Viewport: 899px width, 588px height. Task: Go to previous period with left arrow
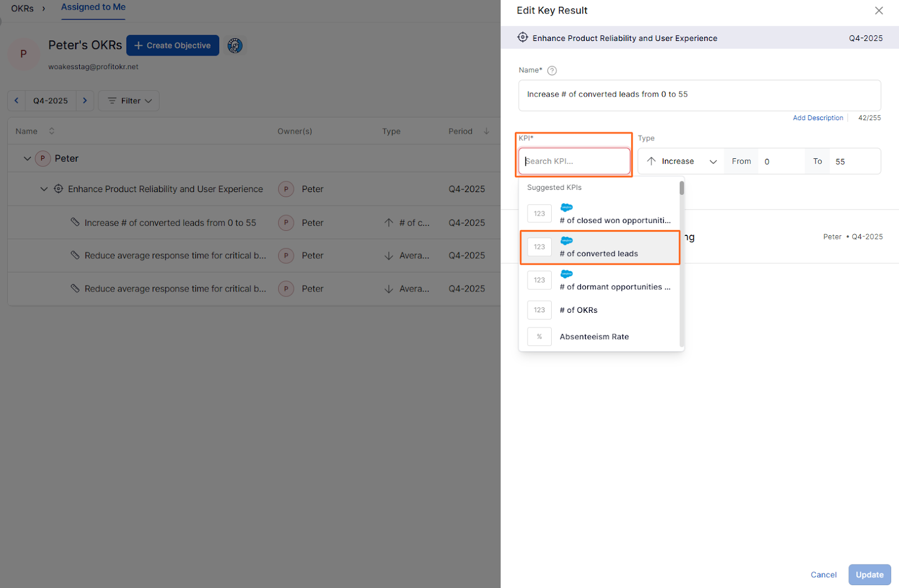(x=16, y=101)
